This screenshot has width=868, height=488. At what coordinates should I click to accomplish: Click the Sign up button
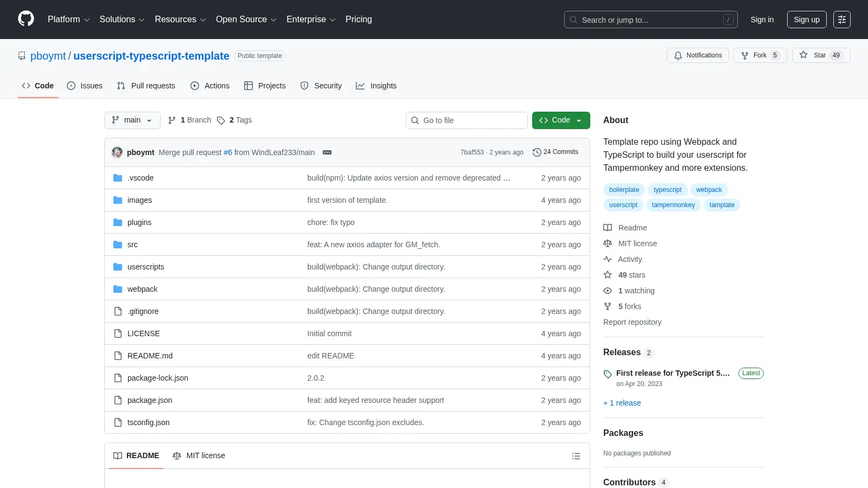pyautogui.click(x=807, y=20)
